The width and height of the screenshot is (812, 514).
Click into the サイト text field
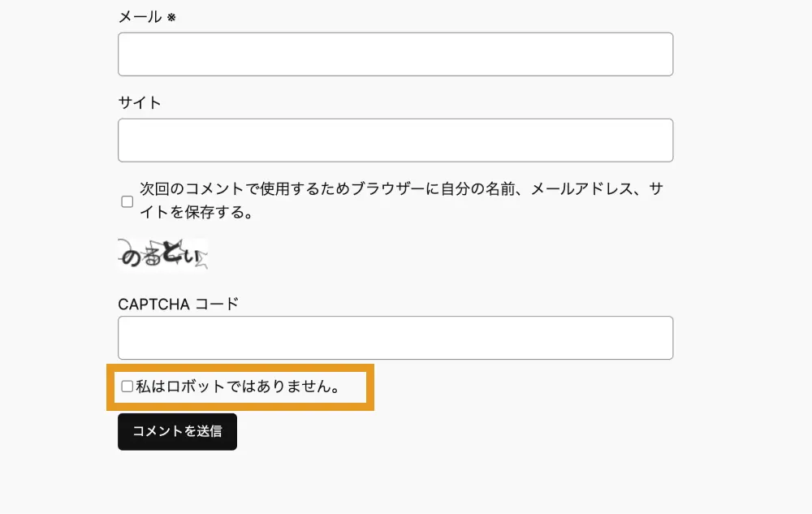coord(395,140)
